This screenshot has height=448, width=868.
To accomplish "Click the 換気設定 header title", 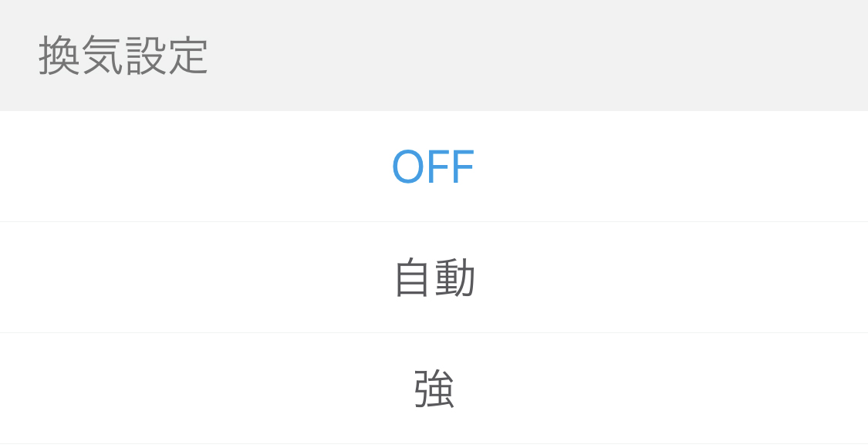I will (123, 56).
